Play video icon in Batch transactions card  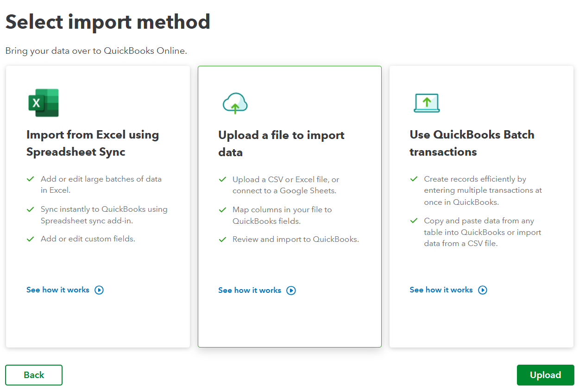(x=483, y=290)
